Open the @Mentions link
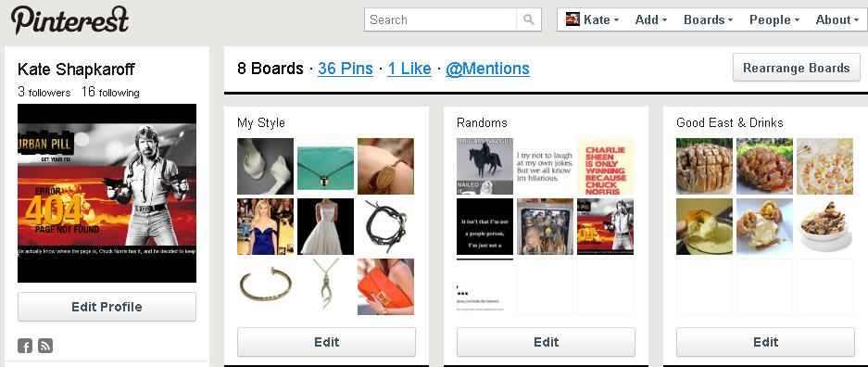The height and width of the screenshot is (367, 868). coord(487,68)
